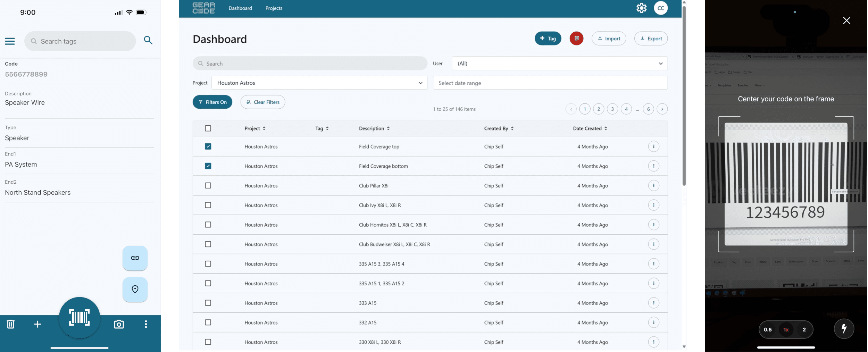Sort table by Tag column
This screenshot has height=352, width=868.
click(x=322, y=128)
